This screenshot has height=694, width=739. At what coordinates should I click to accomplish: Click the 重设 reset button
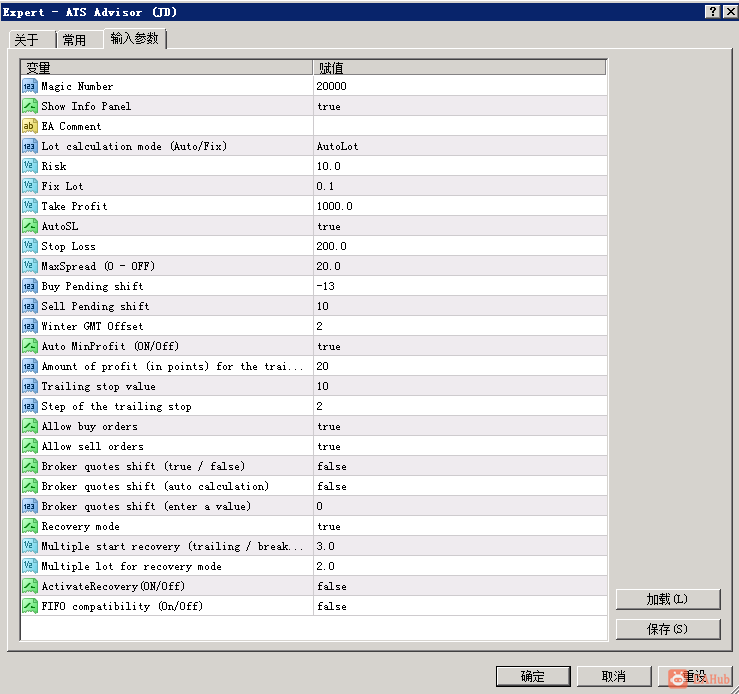pos(695,677)
